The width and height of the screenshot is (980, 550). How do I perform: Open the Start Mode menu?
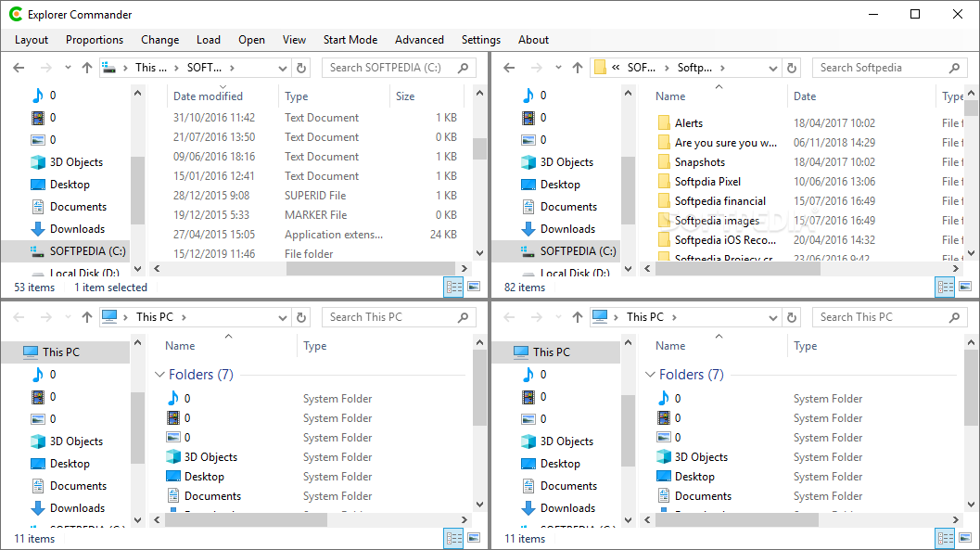tap(350, 39)
